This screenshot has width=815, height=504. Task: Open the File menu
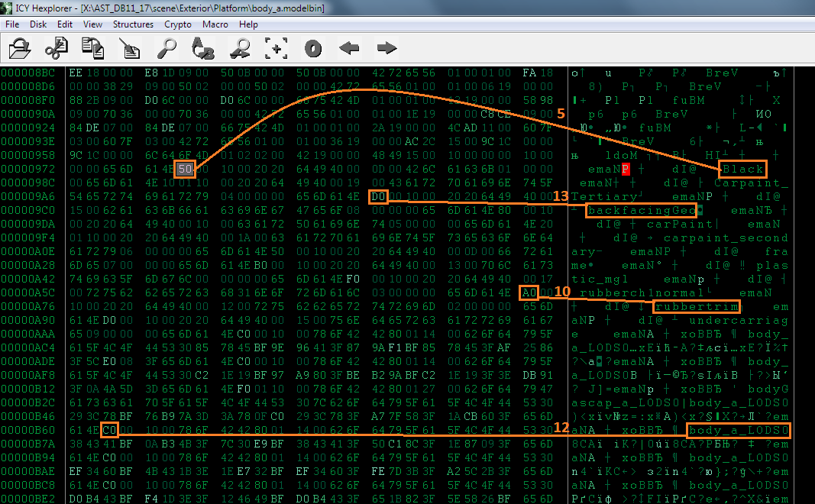pos(12,24)
